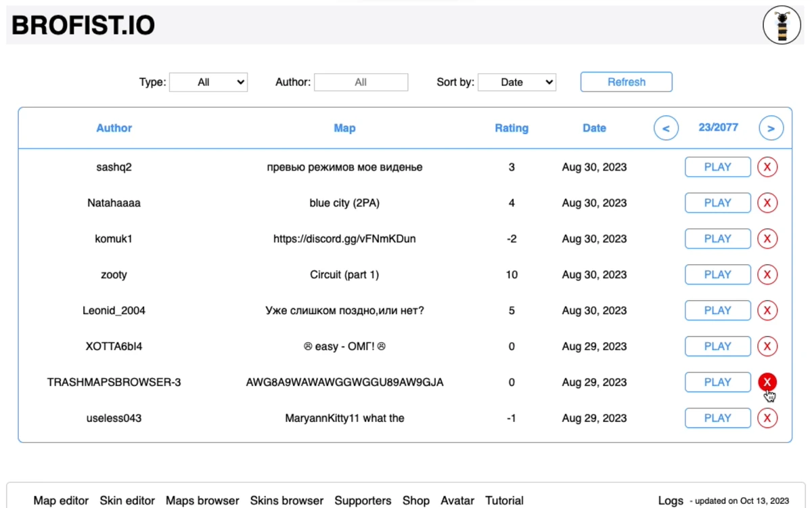Image resolution: width=812 pixels, height=508 pixels.
Task: Click the Refresh button
Action: 626,82
